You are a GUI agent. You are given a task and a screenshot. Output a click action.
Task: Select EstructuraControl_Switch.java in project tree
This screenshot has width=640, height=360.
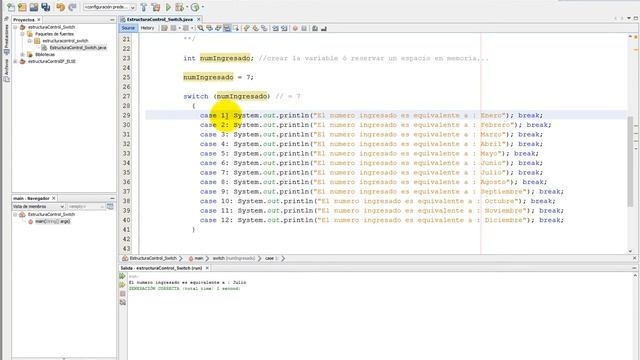[x=78, y=48]
